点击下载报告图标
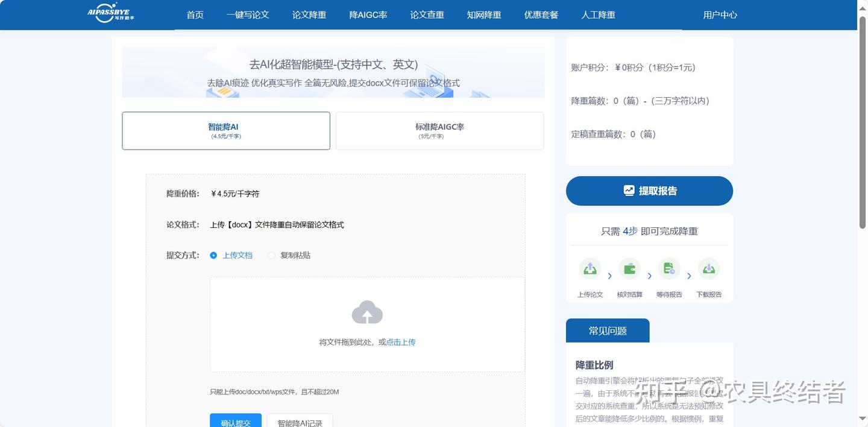This screenshot has width=868, height=427. click(708, 268)
